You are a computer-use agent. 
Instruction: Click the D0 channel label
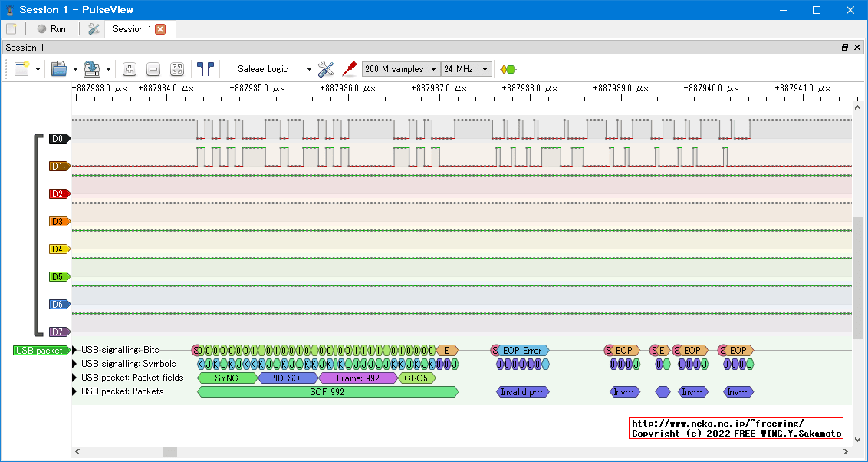pyautogui.click(x=58, y=139)
